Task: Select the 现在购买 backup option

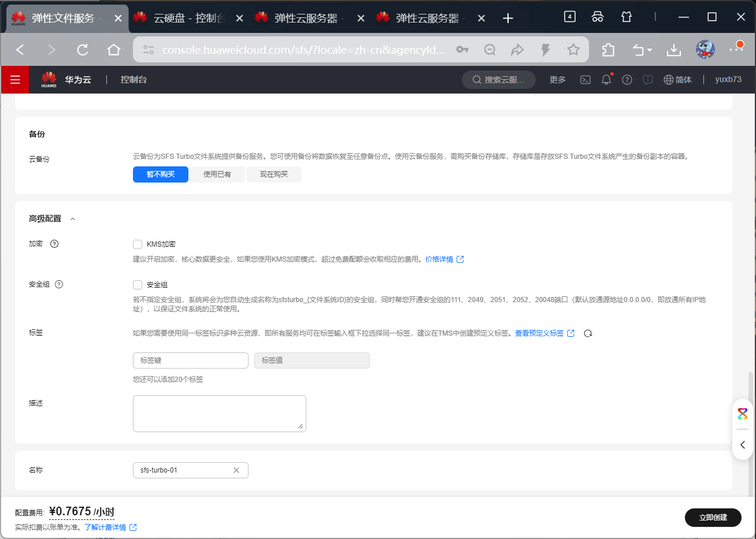Action: (274, 174)
